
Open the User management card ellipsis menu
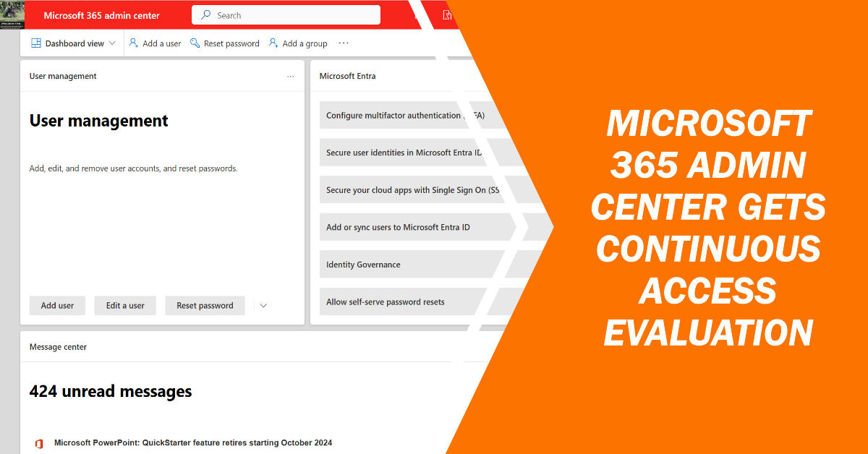click(x=290, y=77)
